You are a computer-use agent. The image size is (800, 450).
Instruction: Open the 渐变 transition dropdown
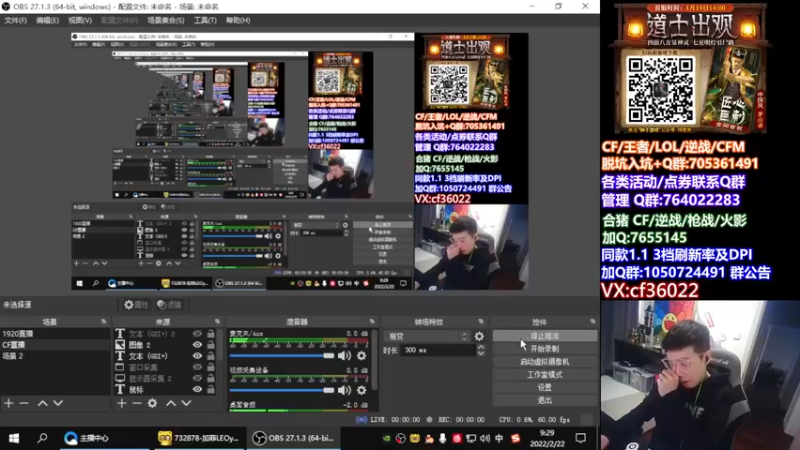(x=427, y=337)
